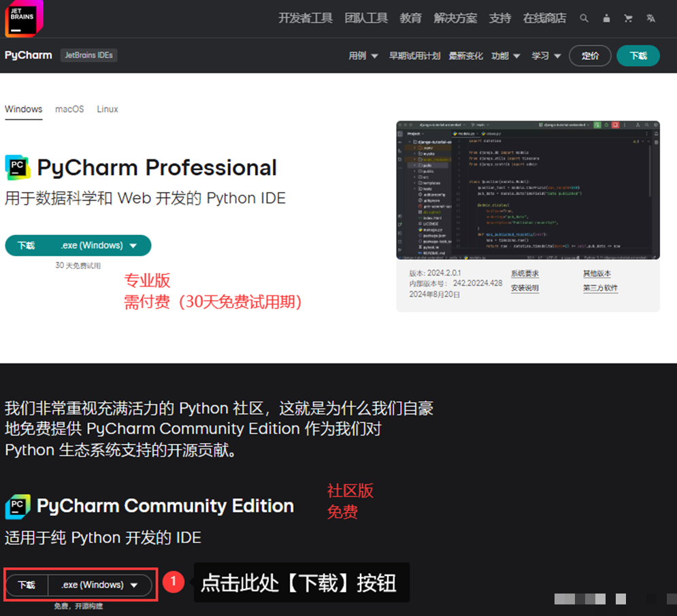Select the macOS tab
The height and width of the screenshot is (616, 677).
69,110
